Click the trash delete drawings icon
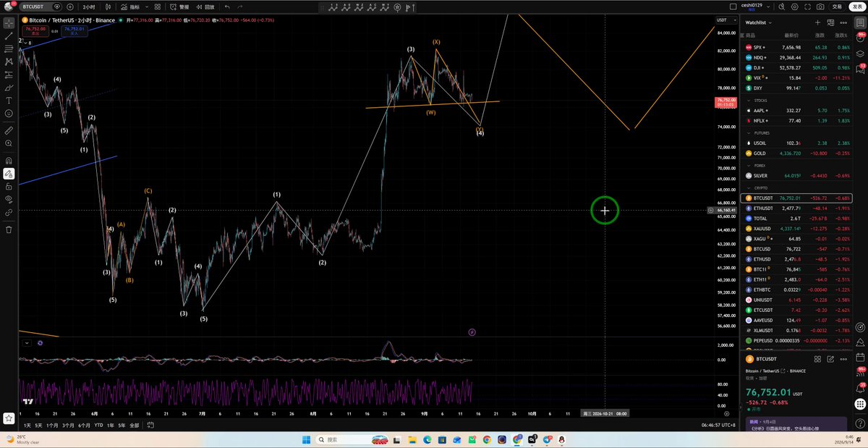Viewport: 868px width, 448px height. click(9, 229)
